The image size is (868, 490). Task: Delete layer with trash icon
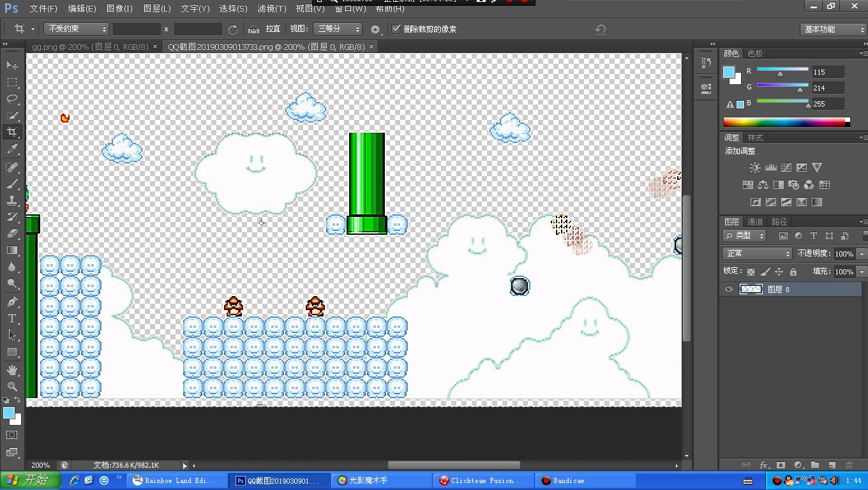pyautogui.click(x=849, y=466)
